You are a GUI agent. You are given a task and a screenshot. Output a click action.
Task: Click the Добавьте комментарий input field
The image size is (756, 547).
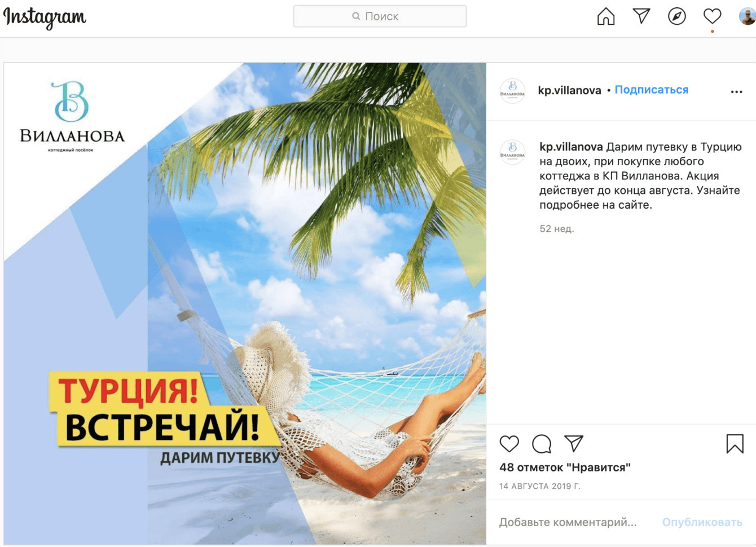568,522
